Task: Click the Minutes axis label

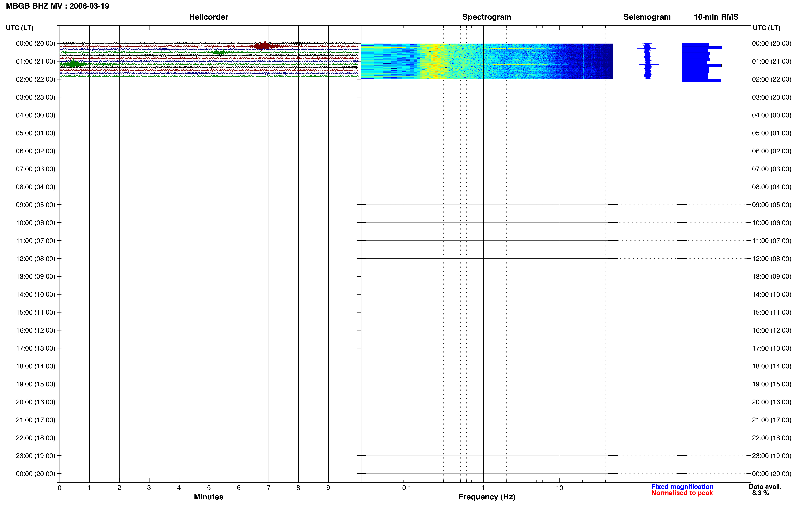Action: [x=209, y=497]
